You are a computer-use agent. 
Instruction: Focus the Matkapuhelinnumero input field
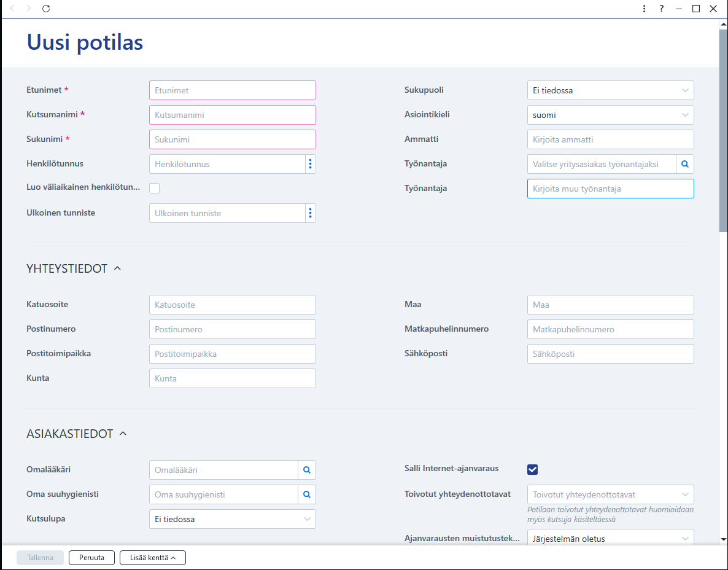[611, 329]
